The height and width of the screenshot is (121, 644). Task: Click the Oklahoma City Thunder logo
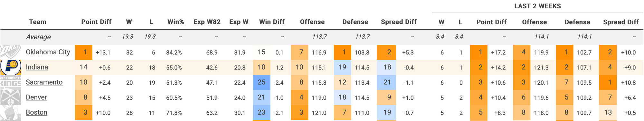pyautogui.click(x=11, y=52)
